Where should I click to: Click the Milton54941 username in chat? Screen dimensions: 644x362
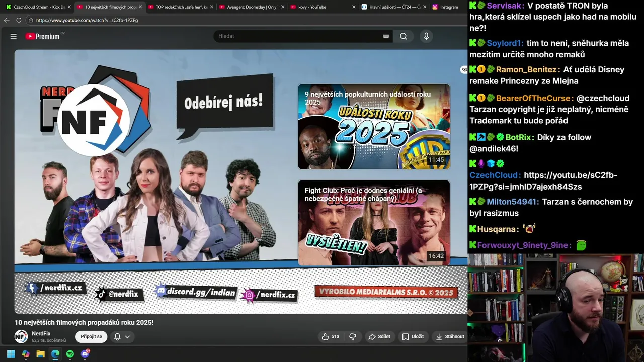pyautogui.click(x=513, y=202)
